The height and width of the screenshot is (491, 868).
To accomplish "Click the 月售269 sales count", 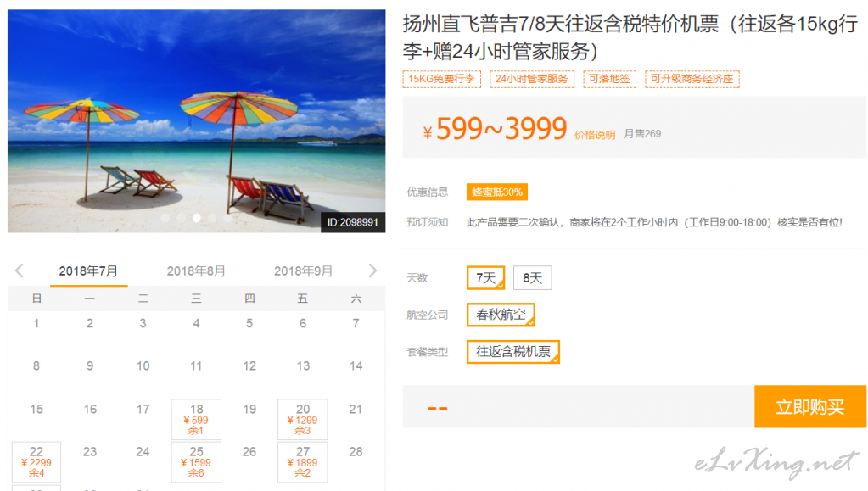I will [642, 134].
